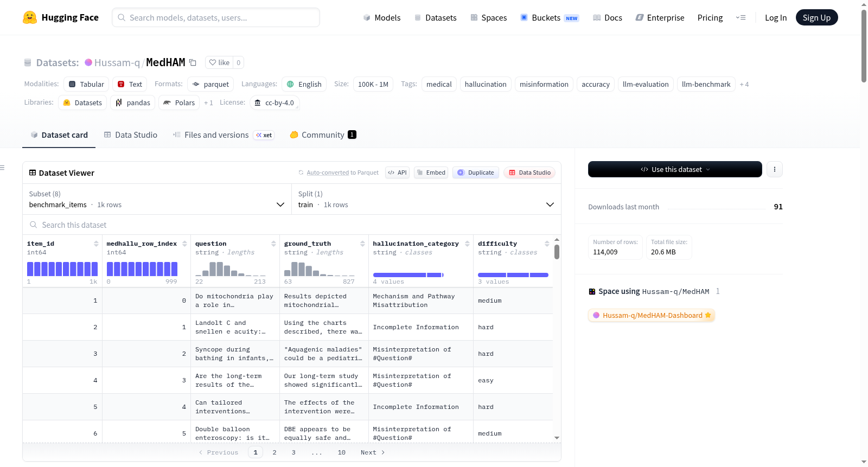The image size is (868, 467).
Task: Select the Tabular modality tag
Action: pyautogui.click(x=86, y=84)
